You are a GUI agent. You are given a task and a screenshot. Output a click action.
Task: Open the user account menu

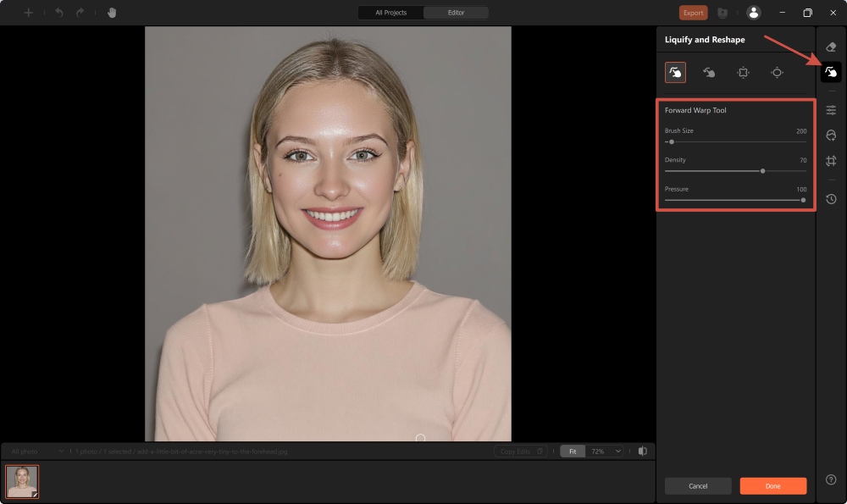[755, 13]
